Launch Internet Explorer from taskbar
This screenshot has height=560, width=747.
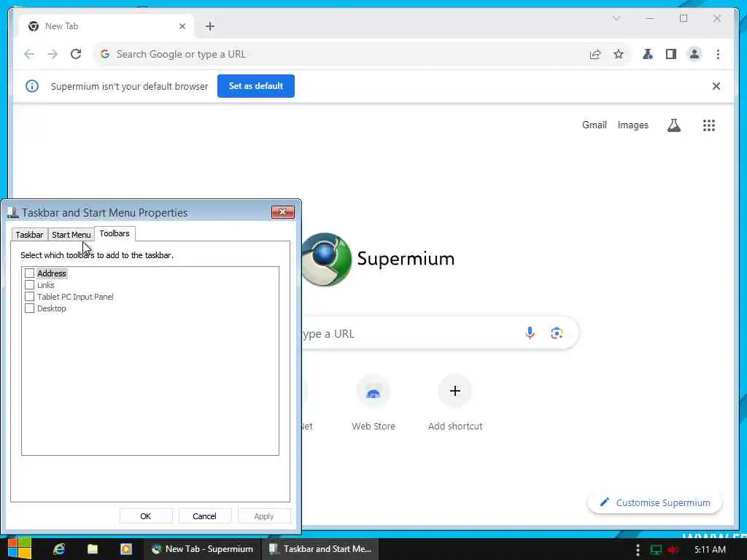point(59,549)
